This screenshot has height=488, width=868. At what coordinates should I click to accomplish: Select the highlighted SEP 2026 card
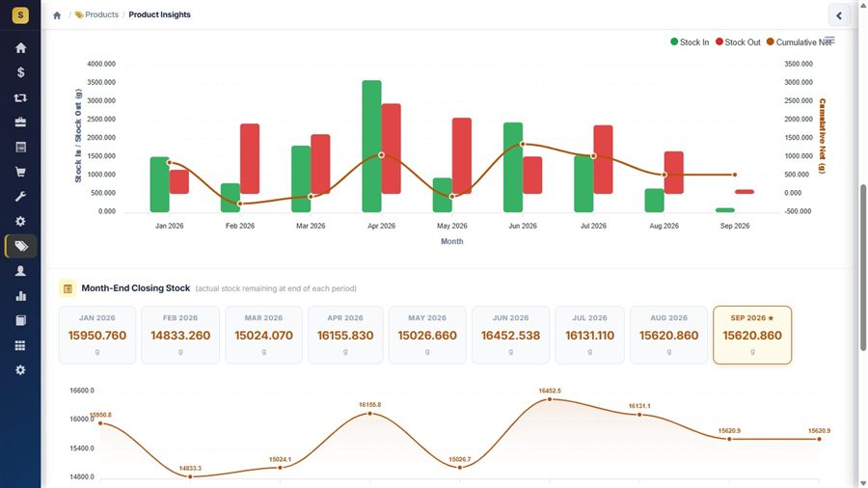[x=752, y=335]
